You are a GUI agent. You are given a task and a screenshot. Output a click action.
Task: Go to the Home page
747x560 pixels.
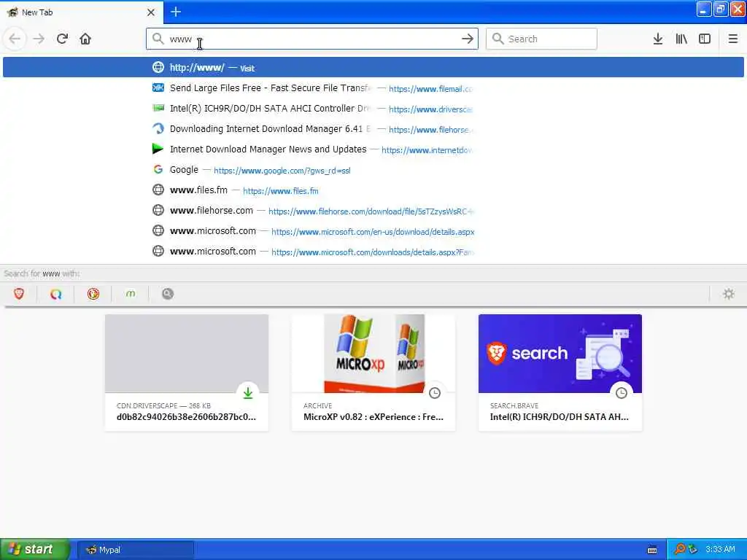point(85,39)
